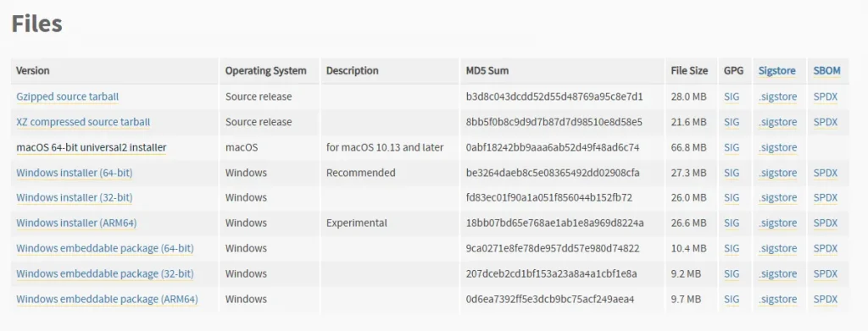868x331 pixels.
Task: Open SIG link for Windows installer (ARM64)
Action: [x=732, y=223]
